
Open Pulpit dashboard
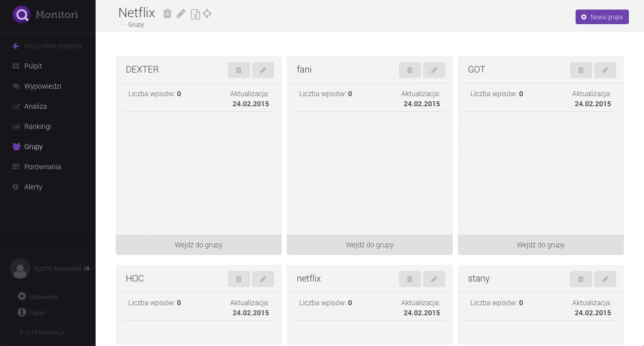[x=27, y=66]
